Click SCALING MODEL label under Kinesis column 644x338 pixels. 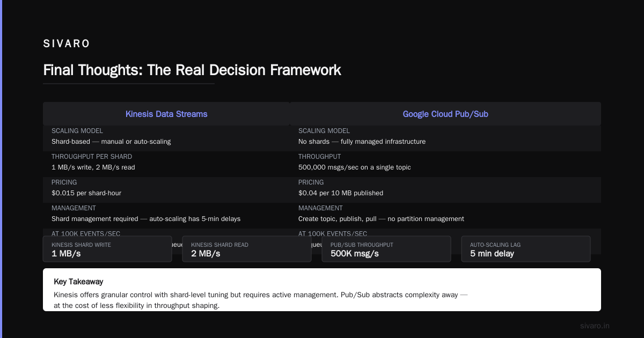point(77,131)
